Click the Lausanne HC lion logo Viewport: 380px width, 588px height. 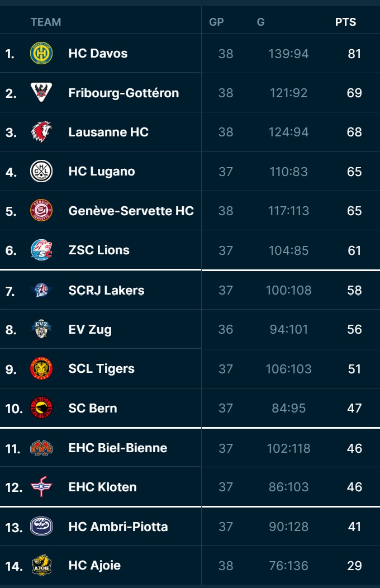(41, 132)
